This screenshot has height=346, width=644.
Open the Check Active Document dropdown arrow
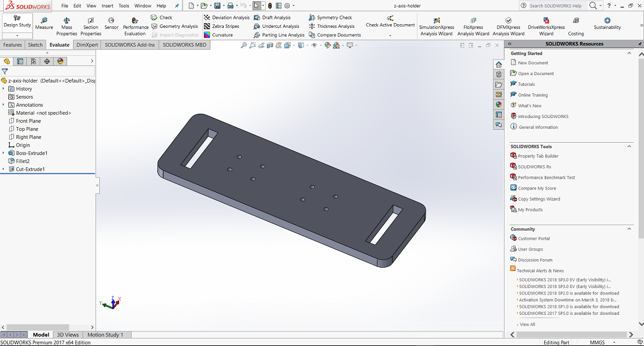(x=390, y=35)
